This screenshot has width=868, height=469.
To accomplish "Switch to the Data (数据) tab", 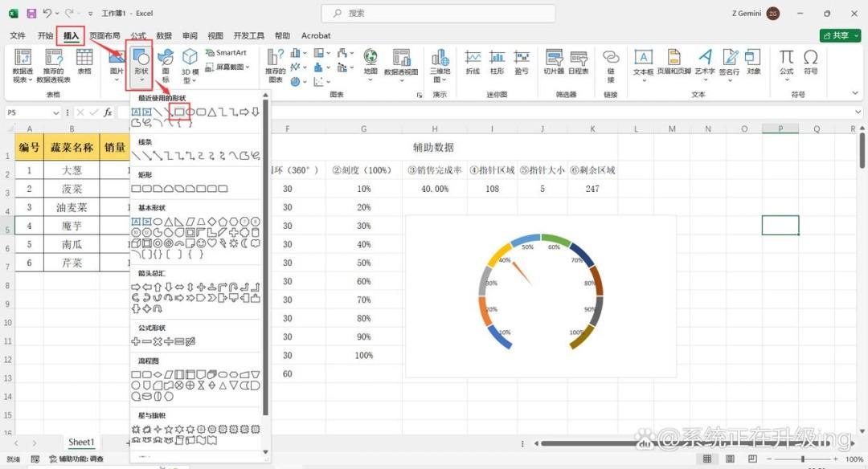I will coord(164,35).
